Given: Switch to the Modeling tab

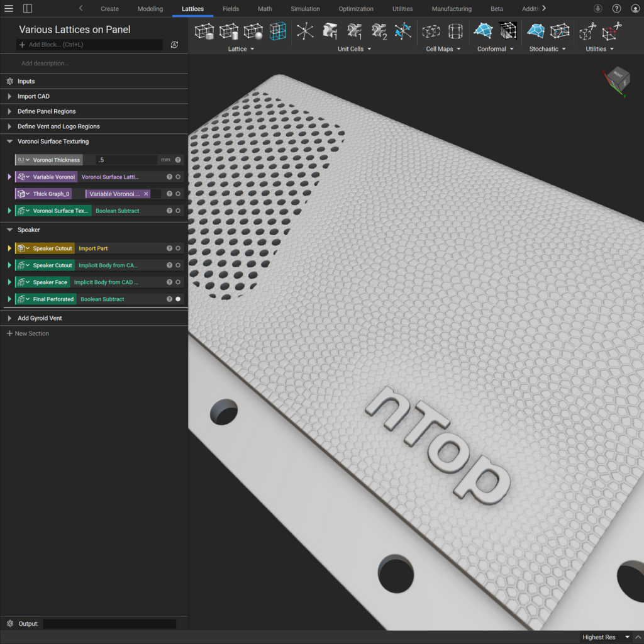Looking at the screenshot, I should pos(150,9).
